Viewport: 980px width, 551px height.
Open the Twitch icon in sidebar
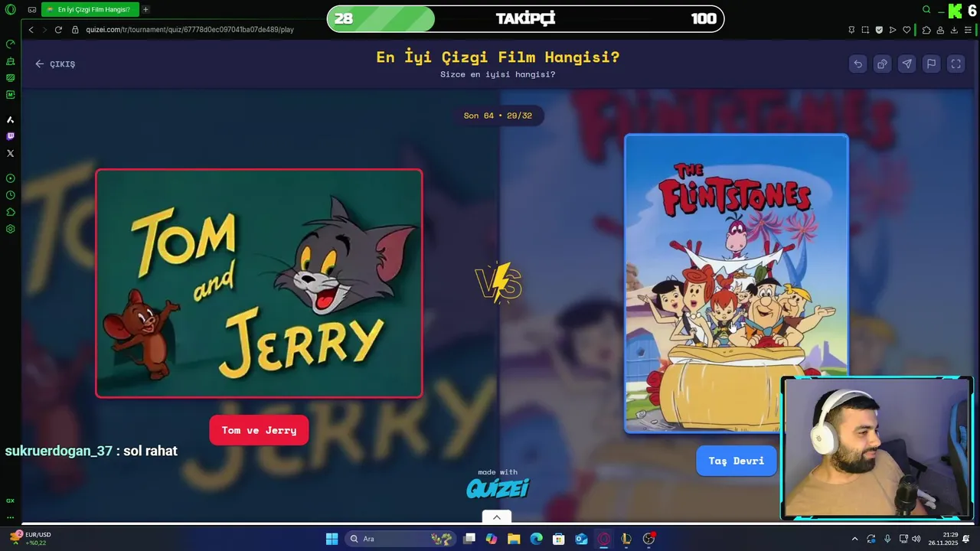(10, 136)
